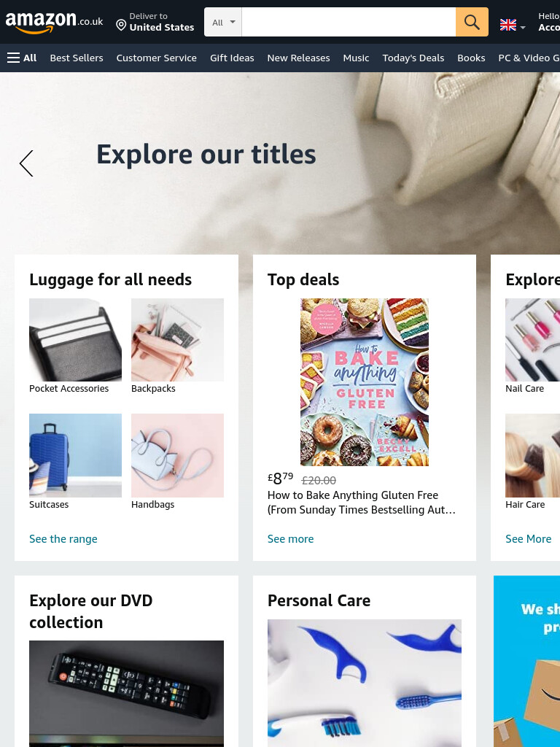Open the Backpacks category image
Viewport: 560px width, 747px height.
click(177, 340)
